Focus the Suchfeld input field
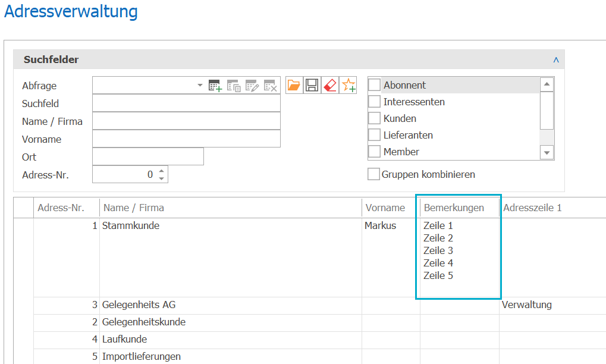The image size is (606, 364). [186, 103]
